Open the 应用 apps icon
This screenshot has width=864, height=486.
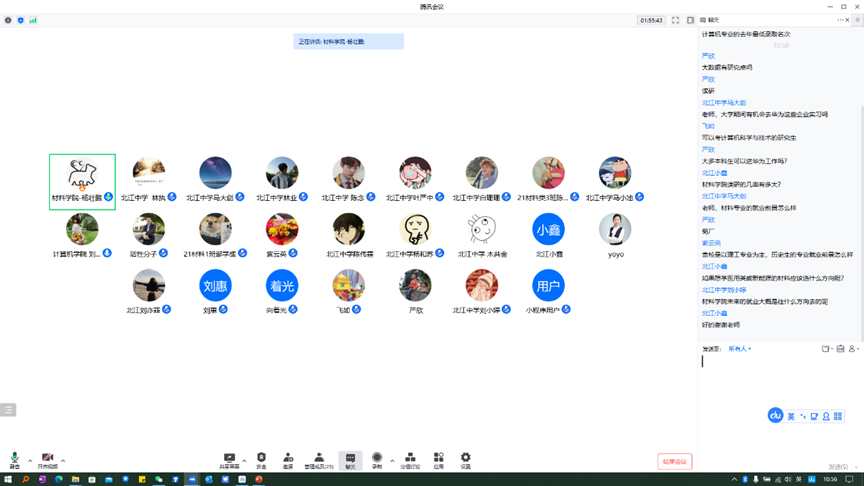438,459
